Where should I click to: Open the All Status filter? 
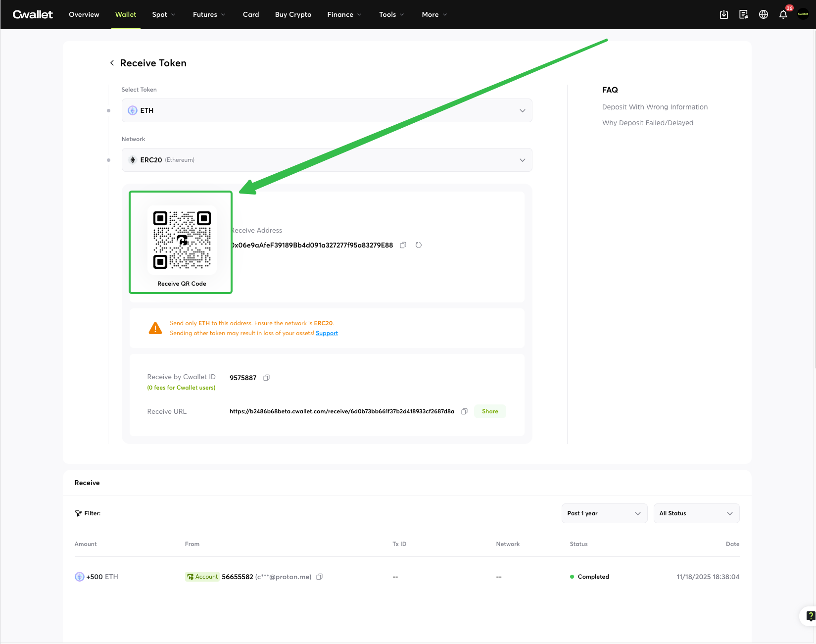click(696, 513)
